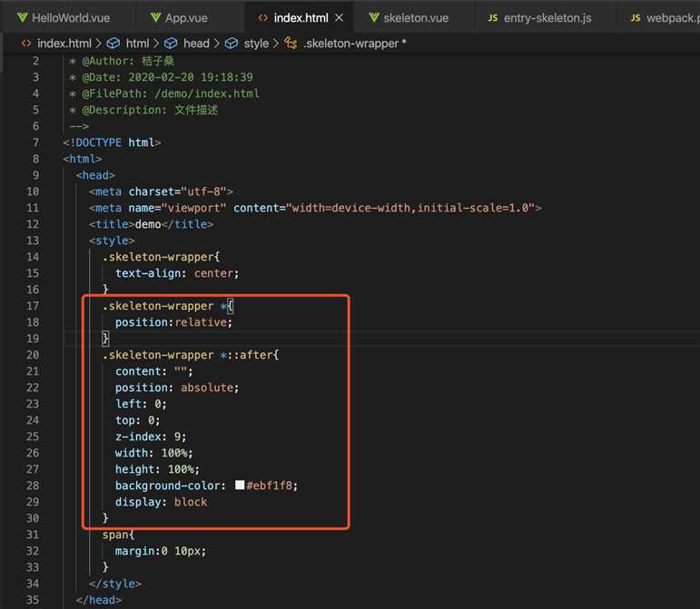
Task: Expand the breadcrumb chevron after html
Action: pos(156,44)
